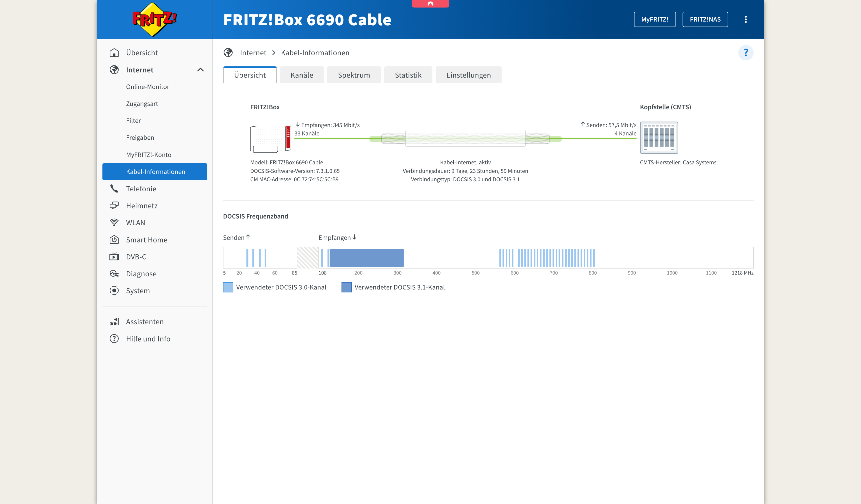The height and width of the screenshot is (504, 861).
Task: Open WLAN via the Wi-Fi icon
Action: click(114, 222)
